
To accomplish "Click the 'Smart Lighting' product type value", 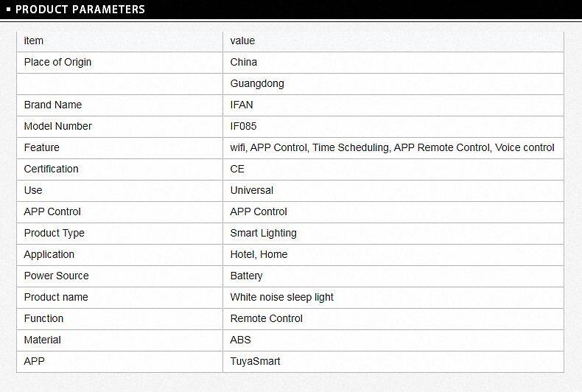I will [263, 233].
